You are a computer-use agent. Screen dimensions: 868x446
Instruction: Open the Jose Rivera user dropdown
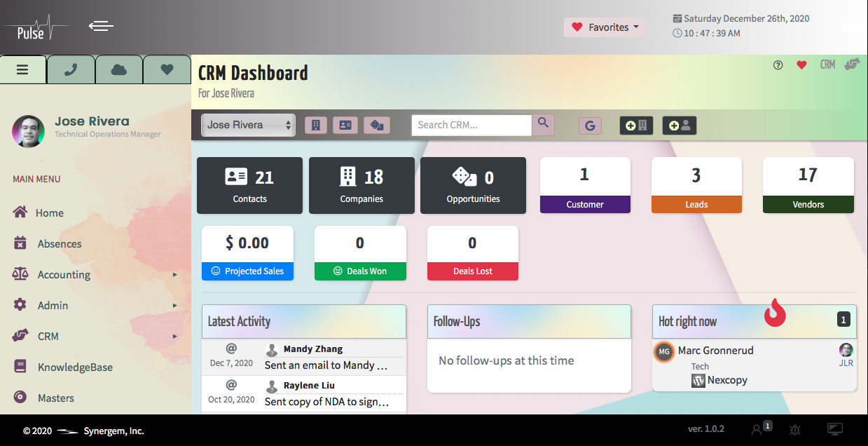248,125
